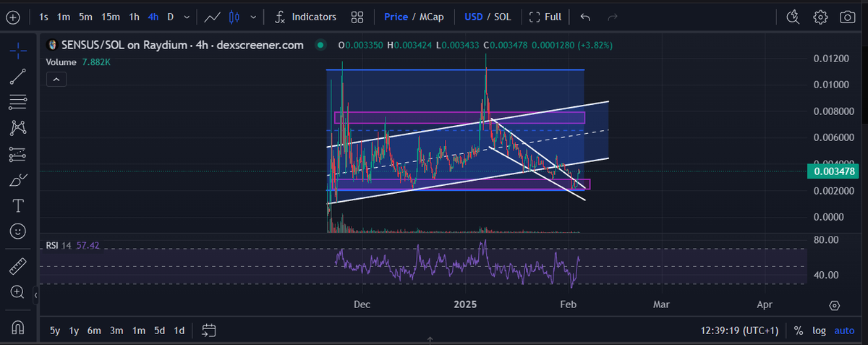The height and width of the screenshot is (345, 868).
Task: Set the range to 1y
Action: coord(74,331)
